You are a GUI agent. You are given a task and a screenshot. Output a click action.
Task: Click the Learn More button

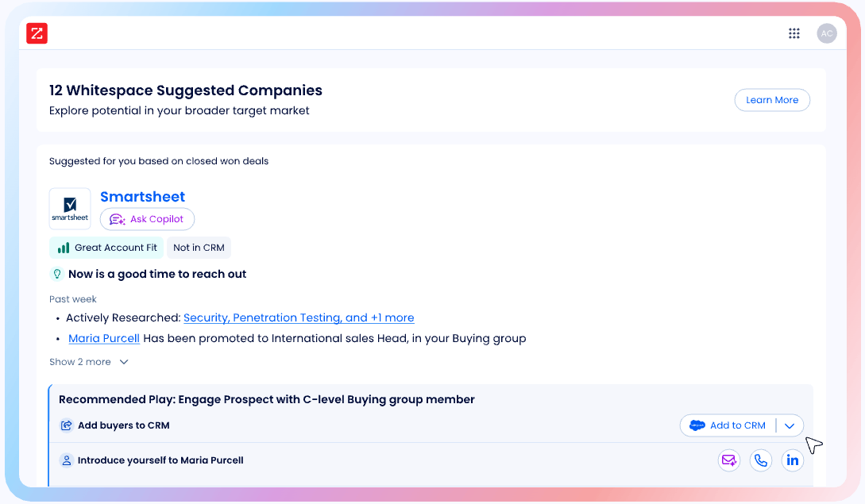click(x=772, y=100)
